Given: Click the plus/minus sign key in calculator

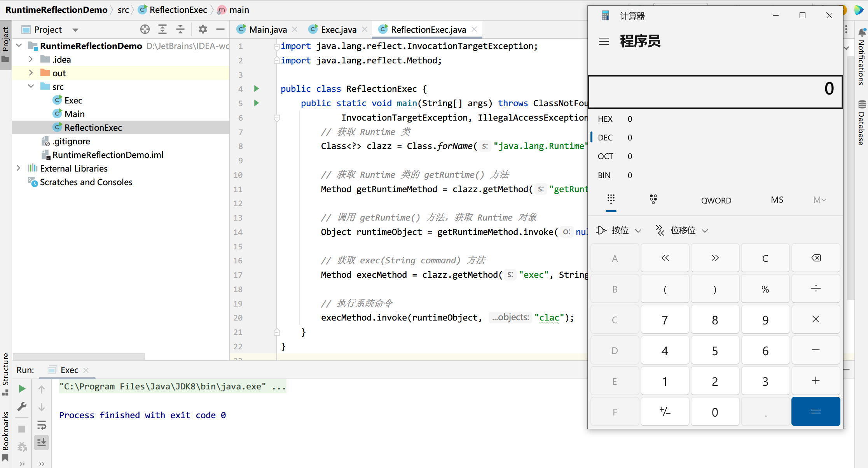Looking at the screenshot, I should 665,412.
